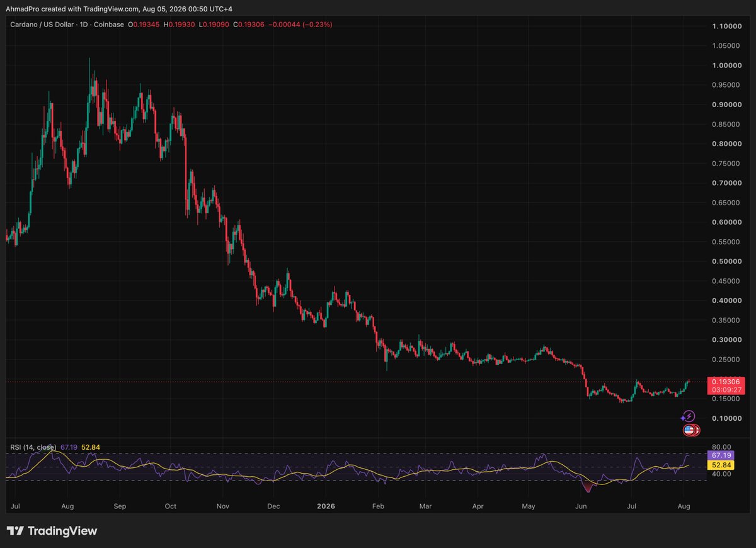Click the Feb label on time axis
Screen dimensions: 756x548
pyautogui.click(x=378, y=506)
